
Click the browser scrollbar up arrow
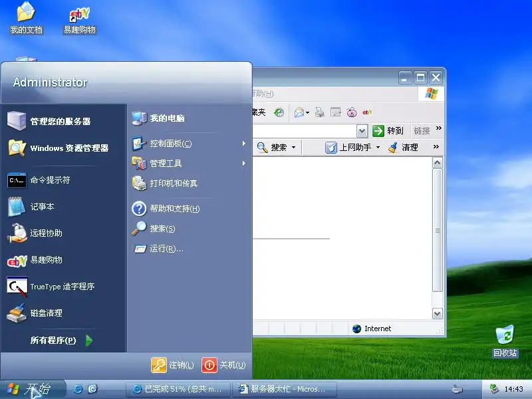(438, 163)
